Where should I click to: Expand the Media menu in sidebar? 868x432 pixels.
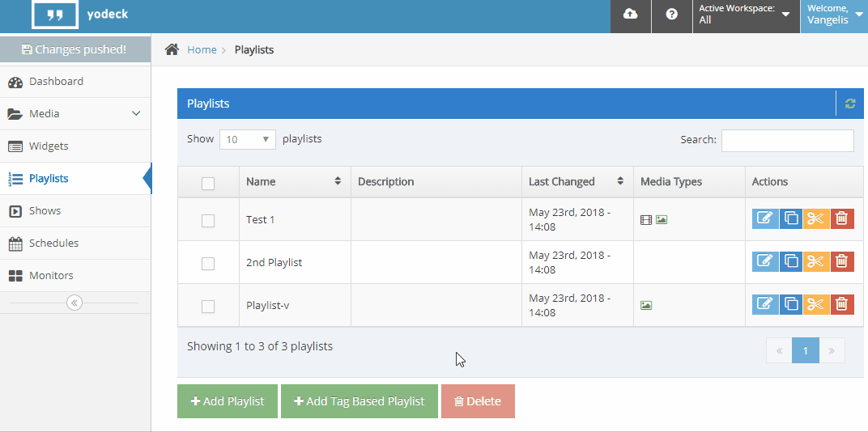[74, 113]
